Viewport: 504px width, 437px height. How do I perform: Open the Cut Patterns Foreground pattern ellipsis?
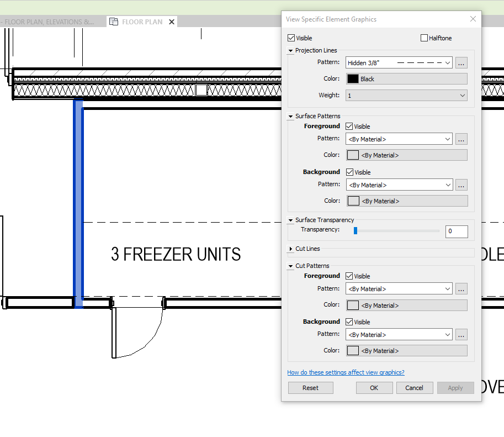coord(461,288)
